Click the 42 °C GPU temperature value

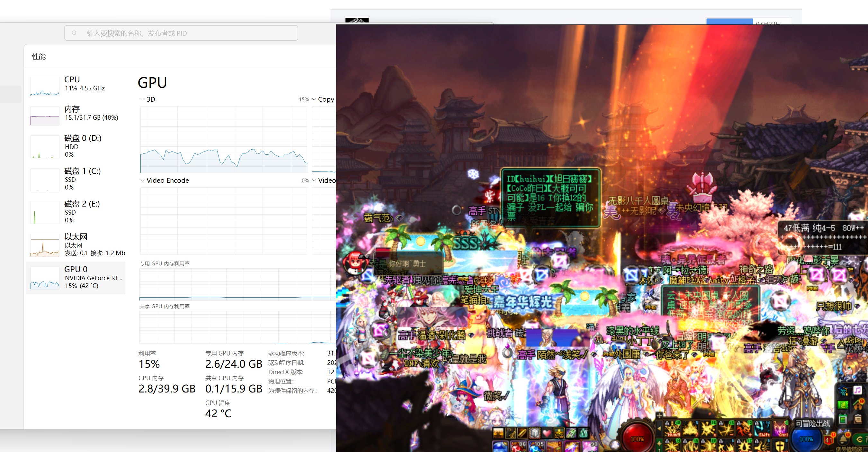pyautogui.click(x=218, y=413)
